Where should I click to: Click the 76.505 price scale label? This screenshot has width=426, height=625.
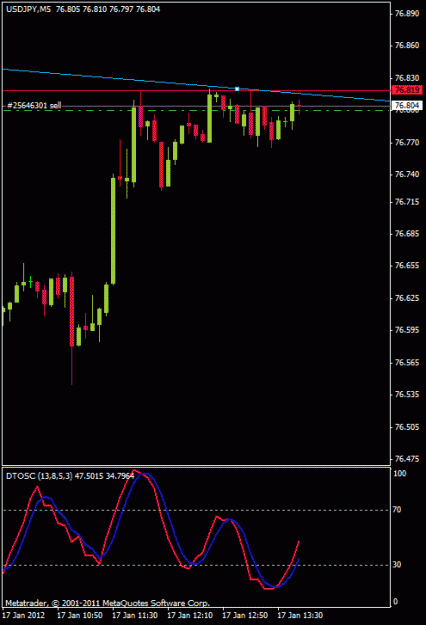point(406,427)
